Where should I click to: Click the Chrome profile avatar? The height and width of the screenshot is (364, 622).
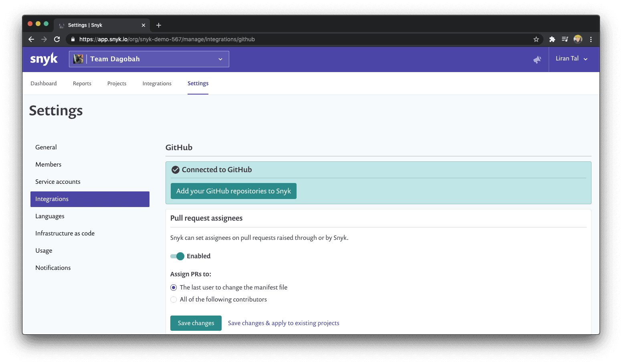[578, 39]
